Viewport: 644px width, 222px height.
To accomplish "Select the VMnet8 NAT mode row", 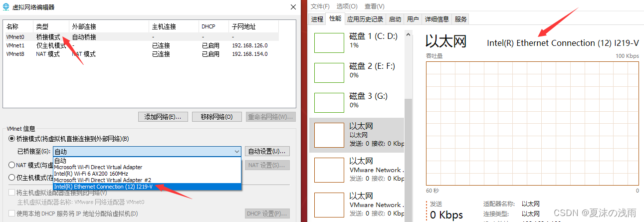I will (x=141, y=54).
